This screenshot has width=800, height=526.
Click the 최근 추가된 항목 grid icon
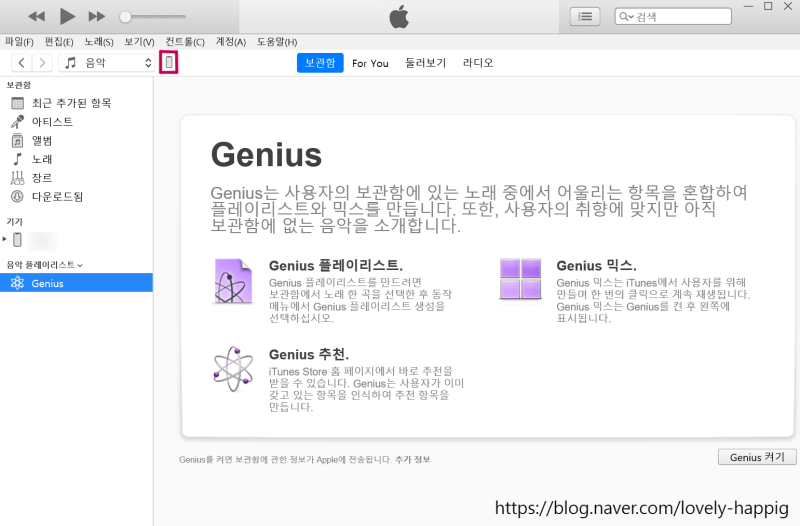(17, 104)
